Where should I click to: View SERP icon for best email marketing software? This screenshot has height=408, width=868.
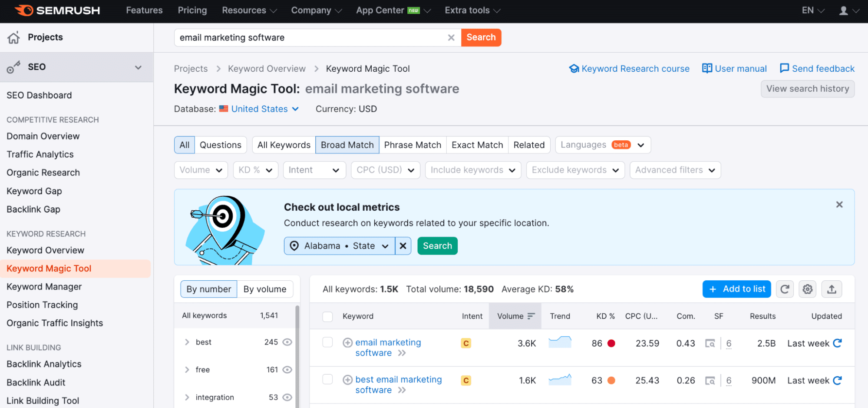(x=710, y=381)
